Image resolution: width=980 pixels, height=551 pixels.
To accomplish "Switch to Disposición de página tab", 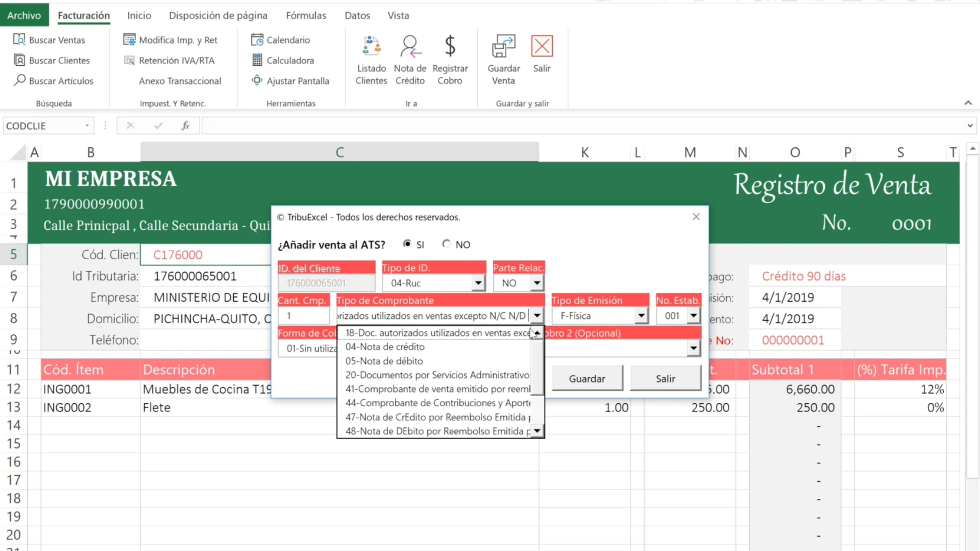I will pos(218,15).
